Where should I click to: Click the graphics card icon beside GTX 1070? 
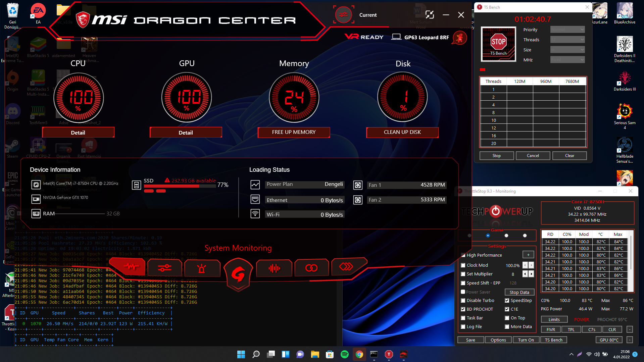tap(36, 199)
